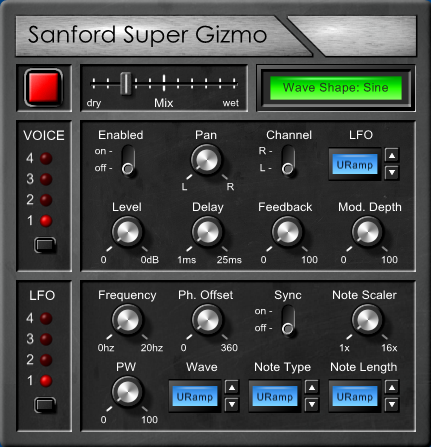Screen dimensions: 431x447
Task: Click the dry/wet Mix slider handle
Action: (x=126, y=84)
